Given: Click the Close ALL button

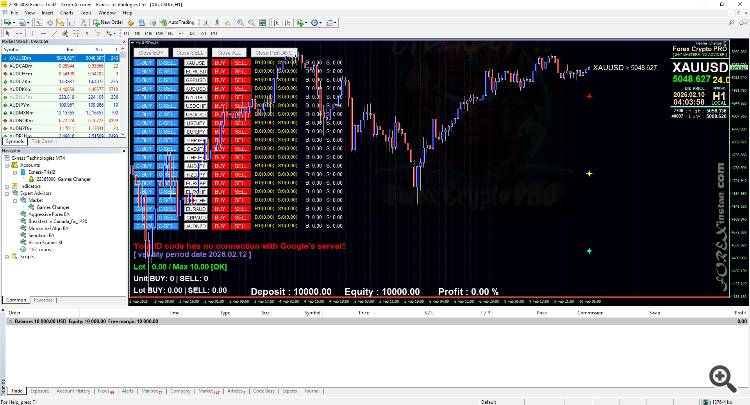Looking at the screenshot, I should (229, 53).
